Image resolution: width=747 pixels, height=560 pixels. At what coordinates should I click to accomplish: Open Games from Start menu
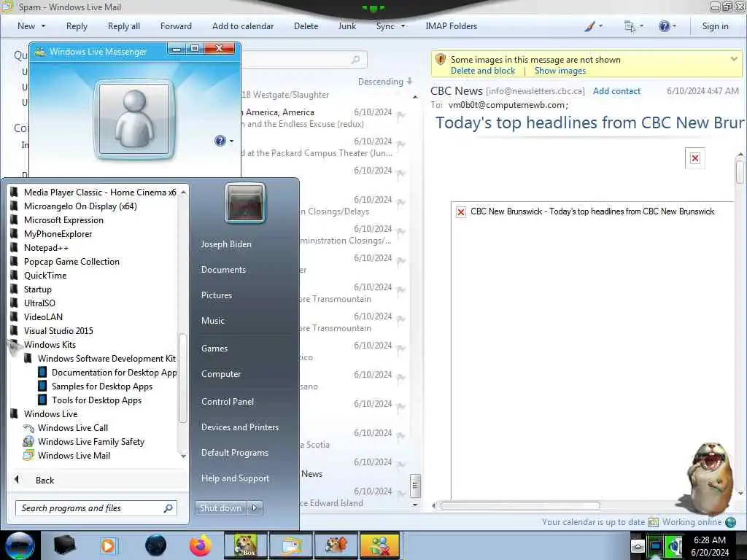pos(214,348)
